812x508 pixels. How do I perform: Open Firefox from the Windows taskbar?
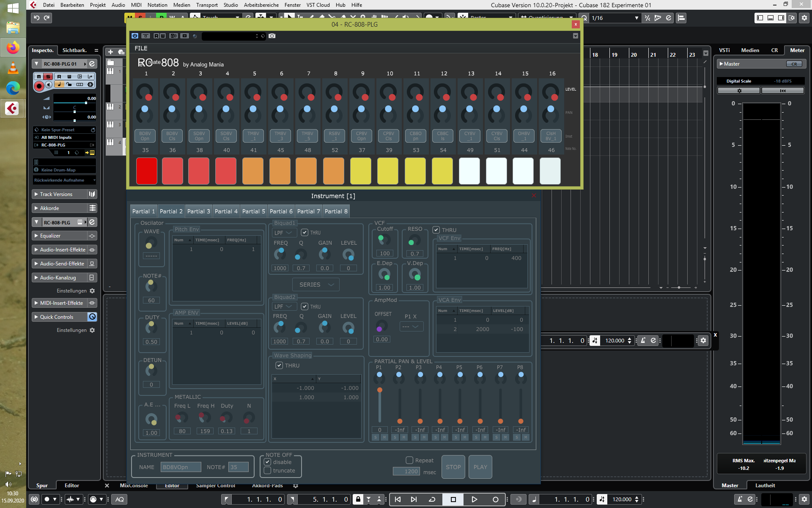[13, 47]
